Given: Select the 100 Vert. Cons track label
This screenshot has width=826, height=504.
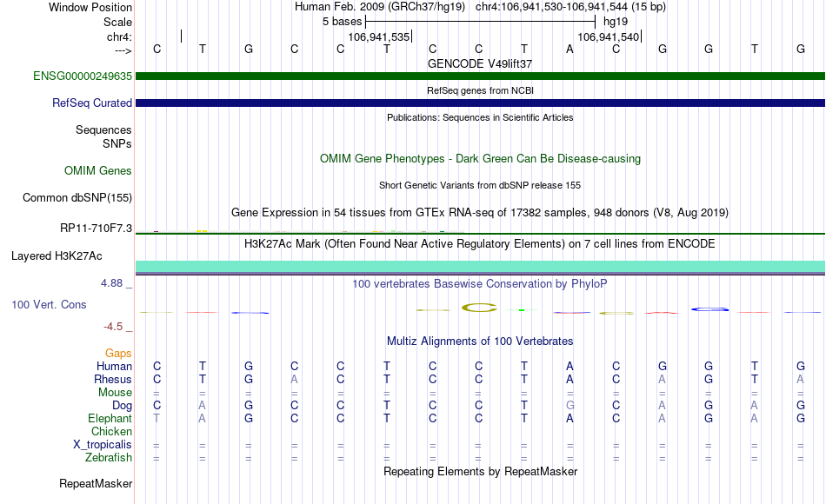Looking at the screenshot, I should (x=49, y=304).
